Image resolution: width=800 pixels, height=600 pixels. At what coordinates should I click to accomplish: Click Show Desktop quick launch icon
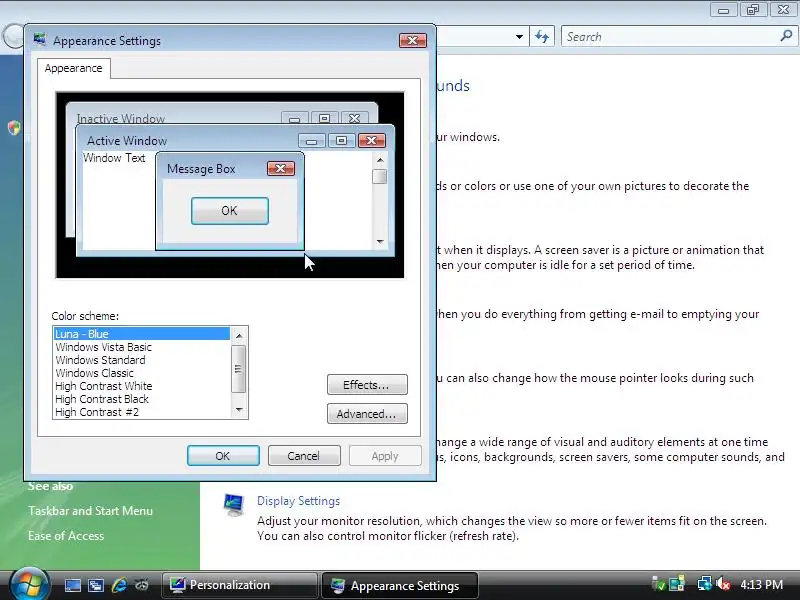pyautogui.click(x=72, y=585)
